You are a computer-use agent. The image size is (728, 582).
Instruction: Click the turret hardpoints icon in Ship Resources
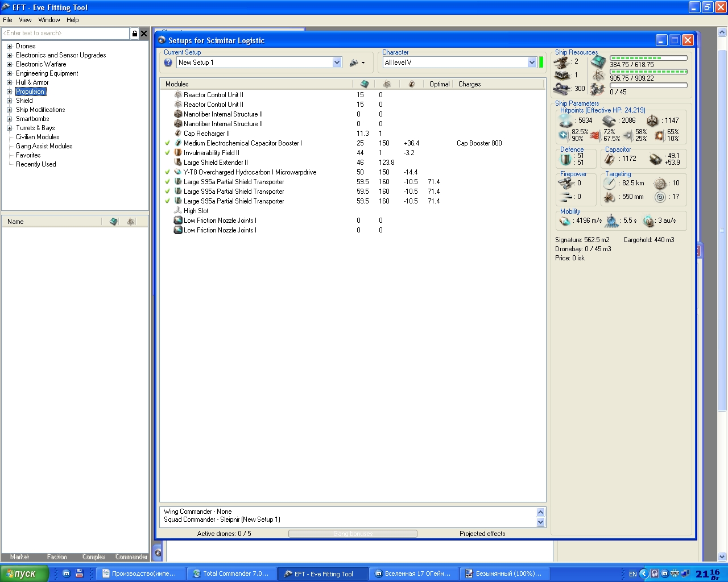[x=562, y=61]
